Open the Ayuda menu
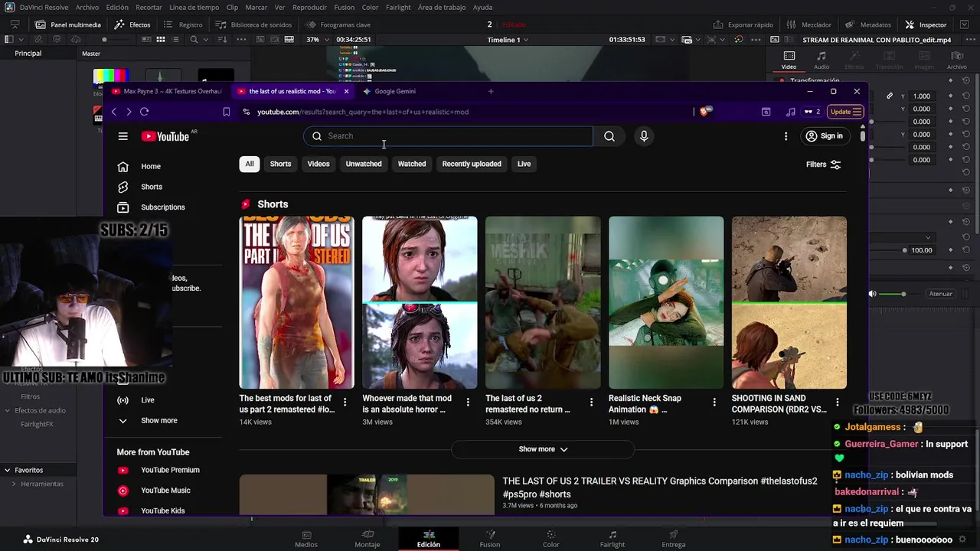 point(482,8)
